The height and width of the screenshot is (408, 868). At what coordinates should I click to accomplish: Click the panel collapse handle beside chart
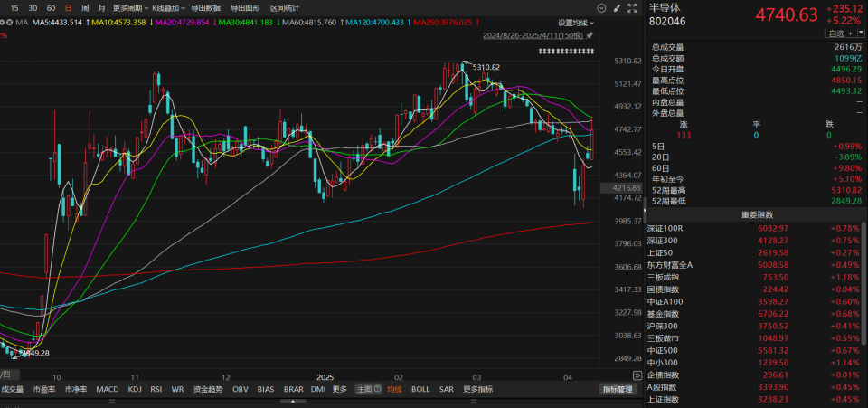(x=645, y=211)
